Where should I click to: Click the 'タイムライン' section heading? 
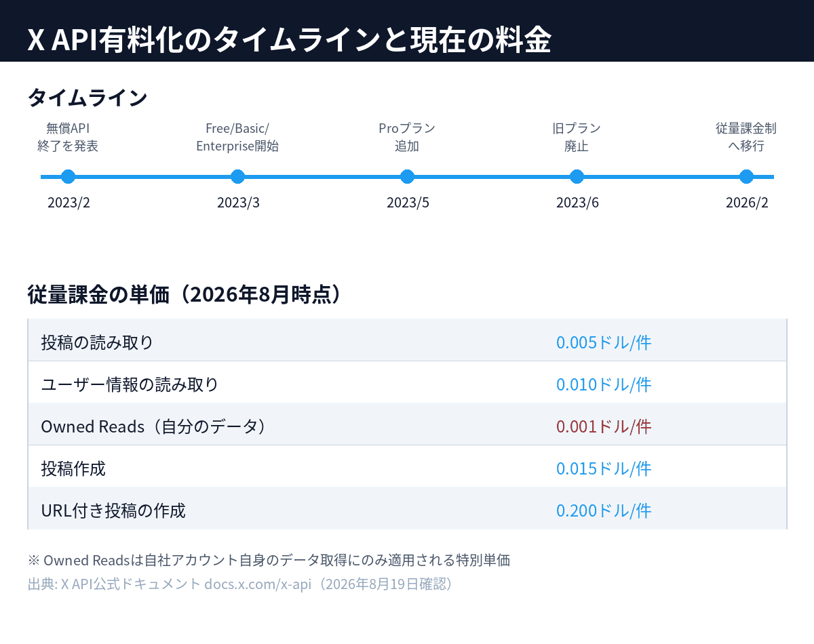[88, 98]
